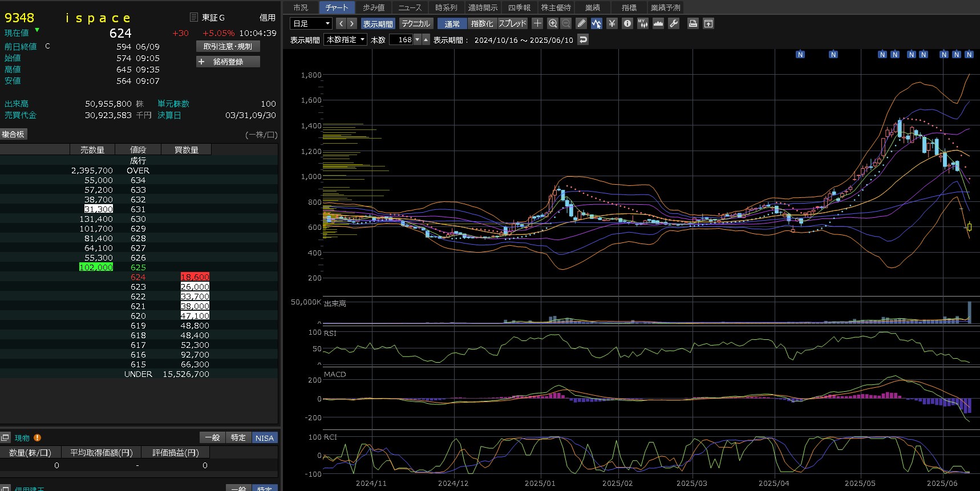Click the green 102,000 sell quantity
980x491 pixels.
(x=96, y=267)
